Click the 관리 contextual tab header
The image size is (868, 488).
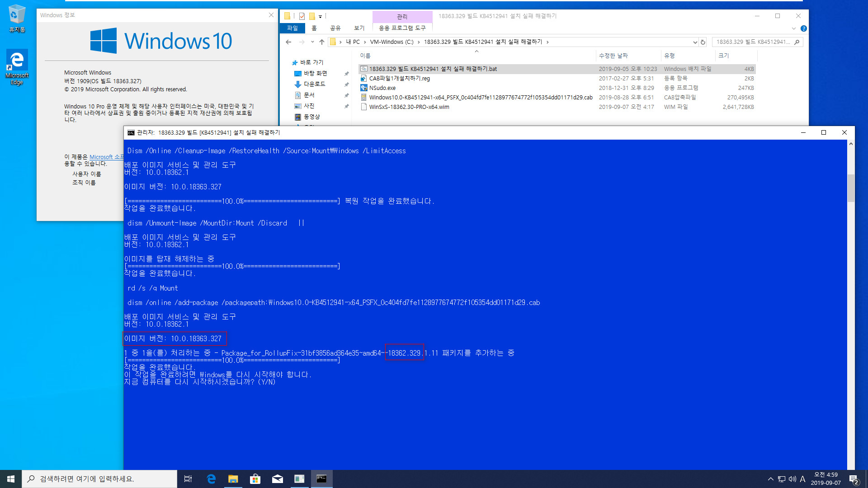tap(402, 17)
